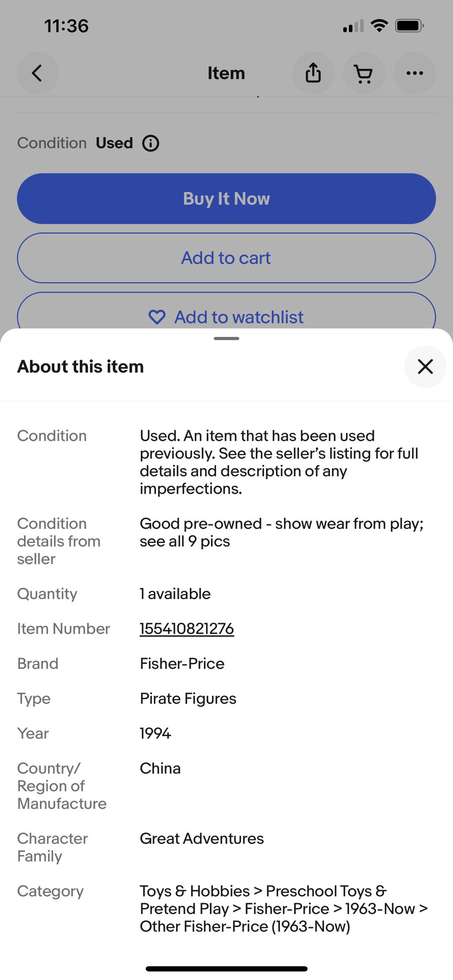
Task: Open item number 155410821276 link
Action: (x=187, y=629)
